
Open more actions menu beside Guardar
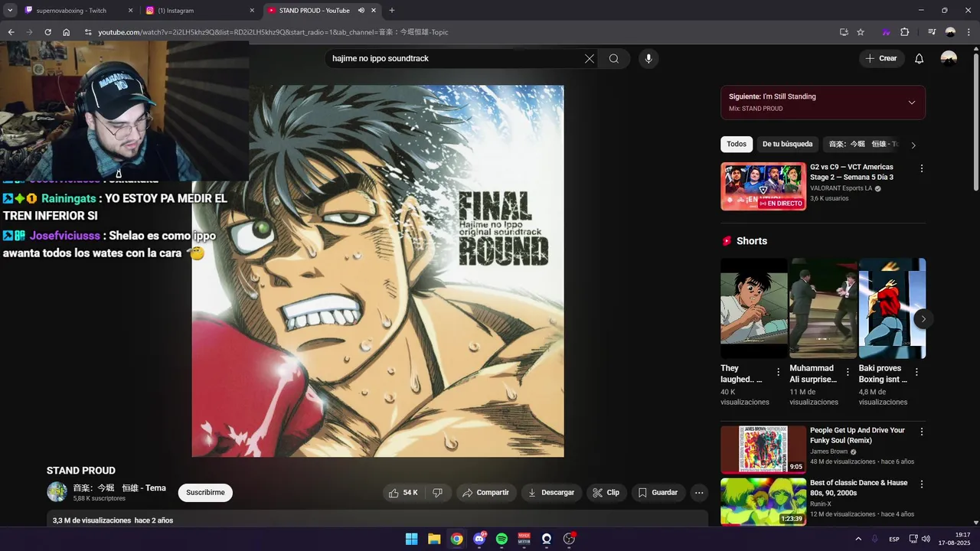point(699,493)
